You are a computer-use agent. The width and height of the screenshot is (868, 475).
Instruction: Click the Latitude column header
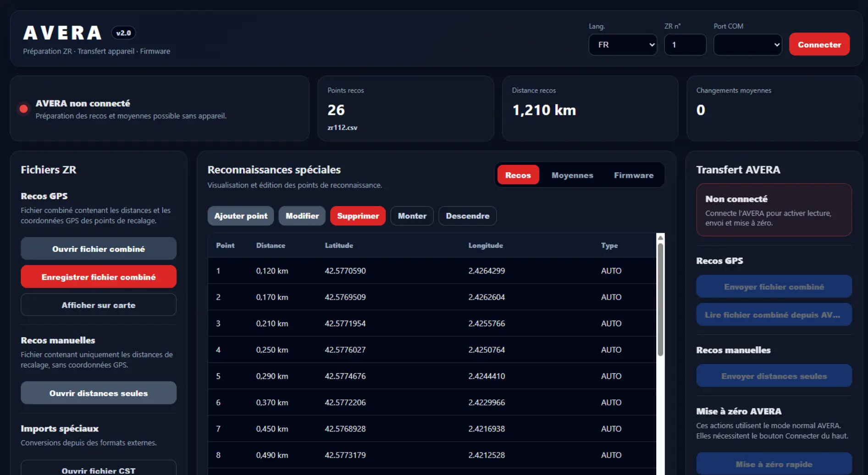coord(339,246)
